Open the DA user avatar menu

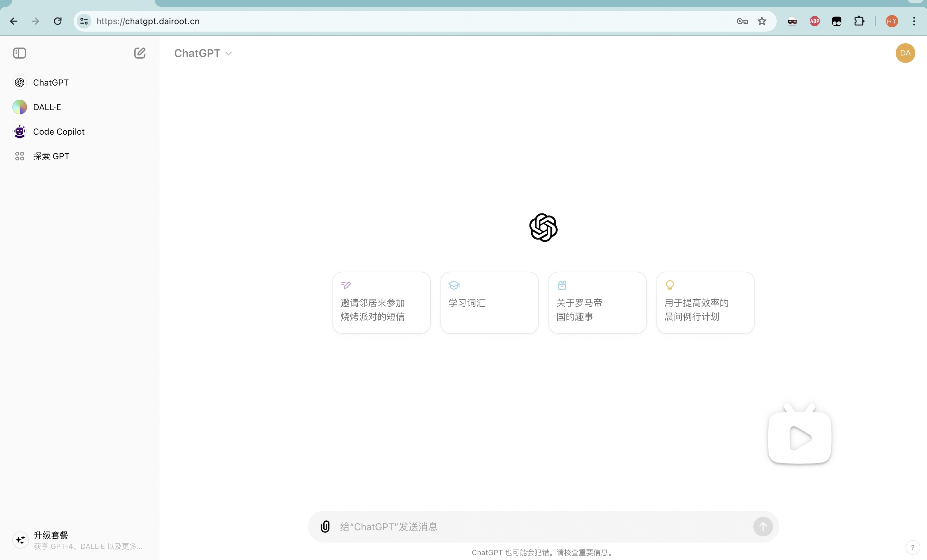905,53
